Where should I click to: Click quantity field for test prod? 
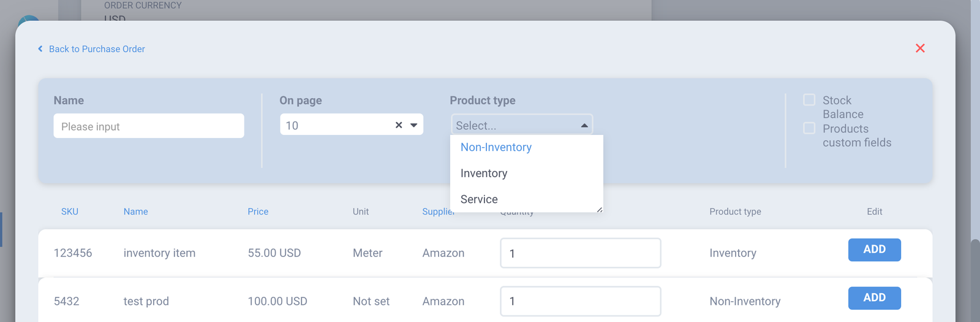580,301
